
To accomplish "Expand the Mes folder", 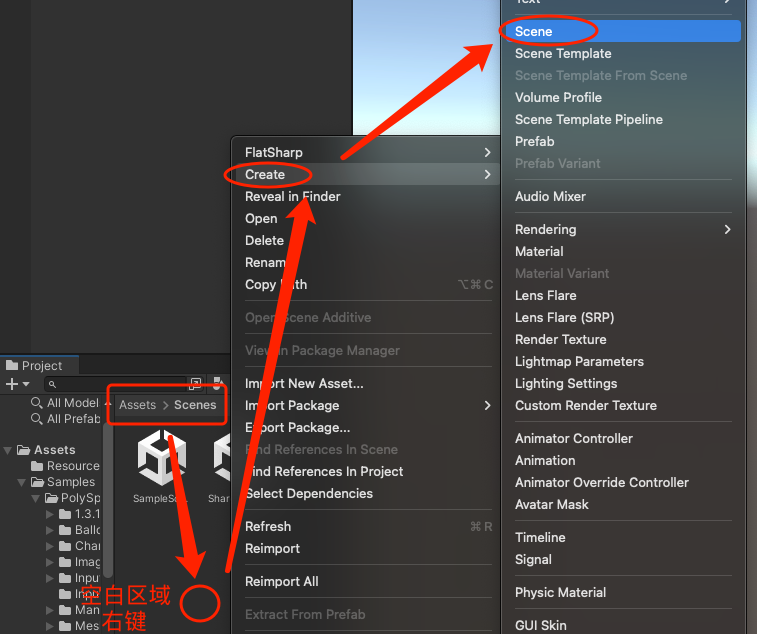I will (49, 626).
